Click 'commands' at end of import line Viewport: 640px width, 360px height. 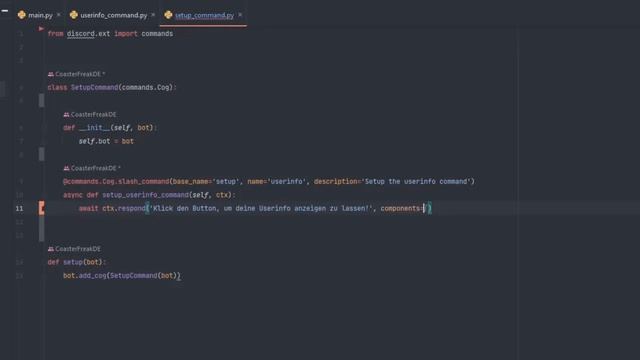(157, 33)
